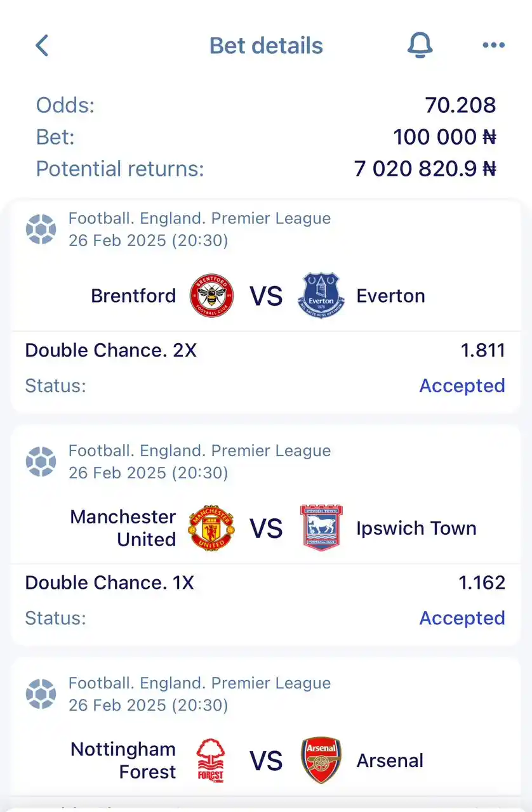Open notifications via bell icon
Screen dimensions: 532x812
(420, 46)
